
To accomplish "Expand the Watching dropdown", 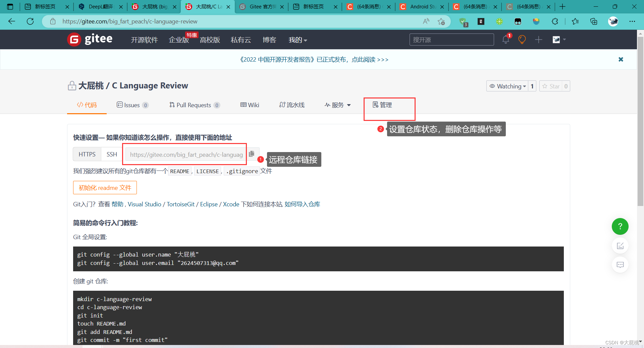I will 507,86.
